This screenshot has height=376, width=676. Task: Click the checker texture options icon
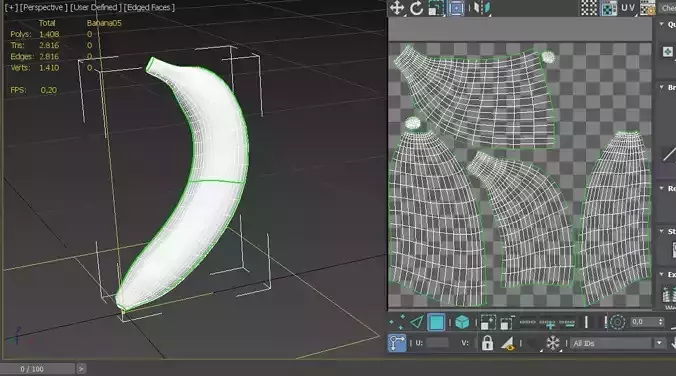[648, 8]
